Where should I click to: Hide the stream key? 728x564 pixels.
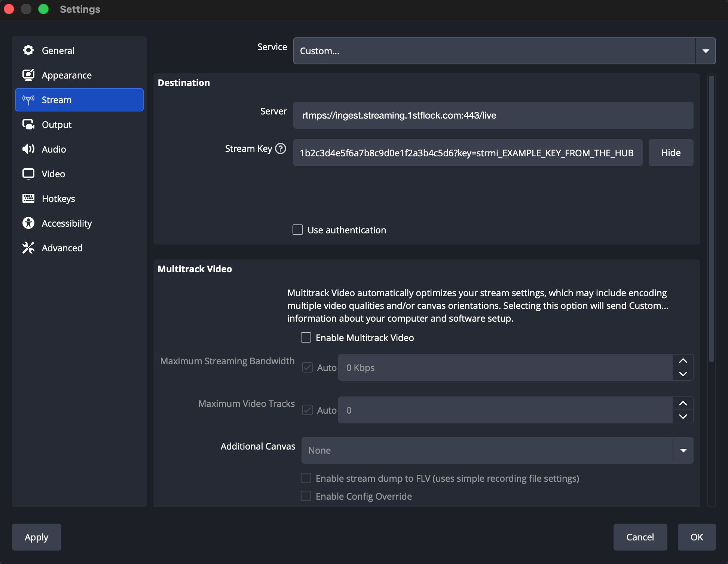pyautogui.click(x=671, y=153)
